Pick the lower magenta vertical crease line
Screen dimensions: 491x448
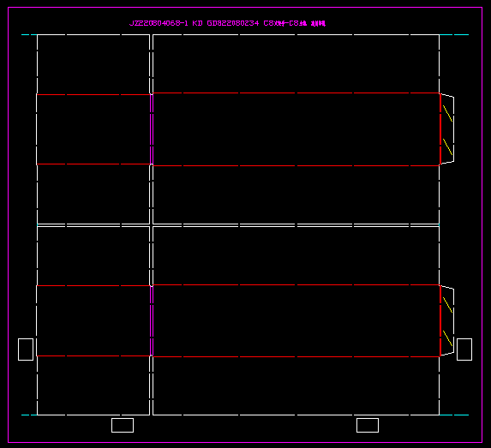pyautogui.click(x=152, y=320)
